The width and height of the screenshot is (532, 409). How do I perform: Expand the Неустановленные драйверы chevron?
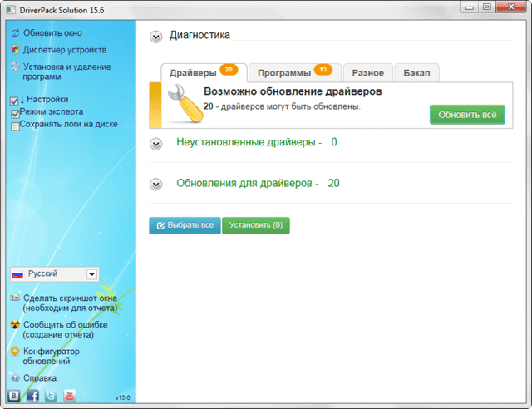156,144
